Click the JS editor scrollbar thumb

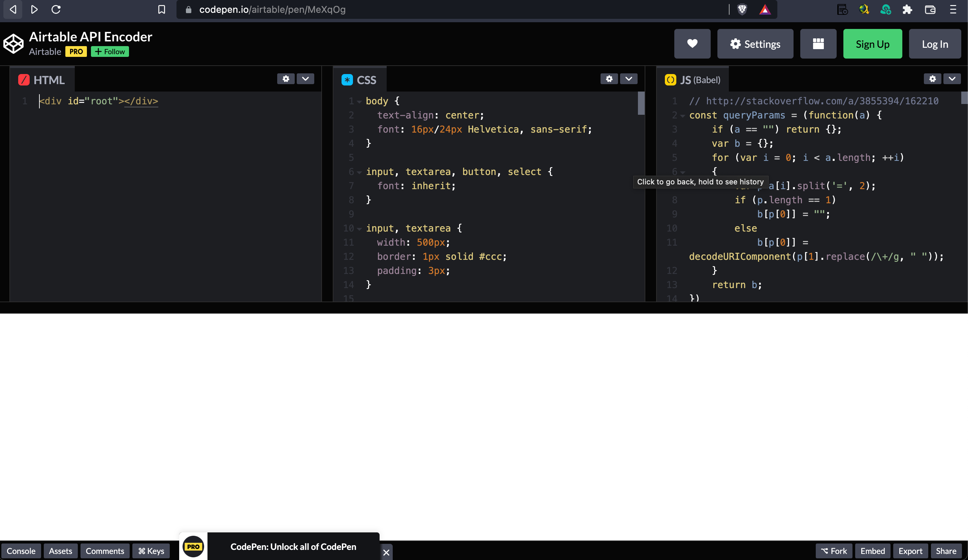point(965,98)
